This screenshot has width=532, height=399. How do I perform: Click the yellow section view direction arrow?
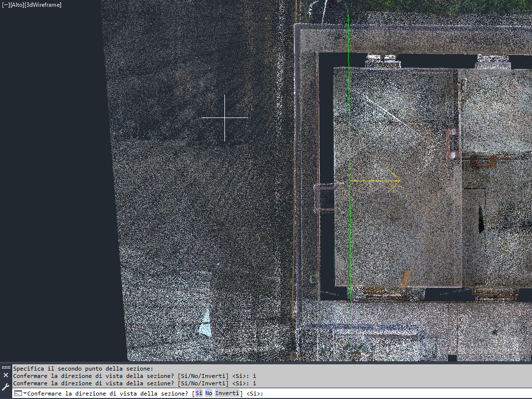click(375, 181)
